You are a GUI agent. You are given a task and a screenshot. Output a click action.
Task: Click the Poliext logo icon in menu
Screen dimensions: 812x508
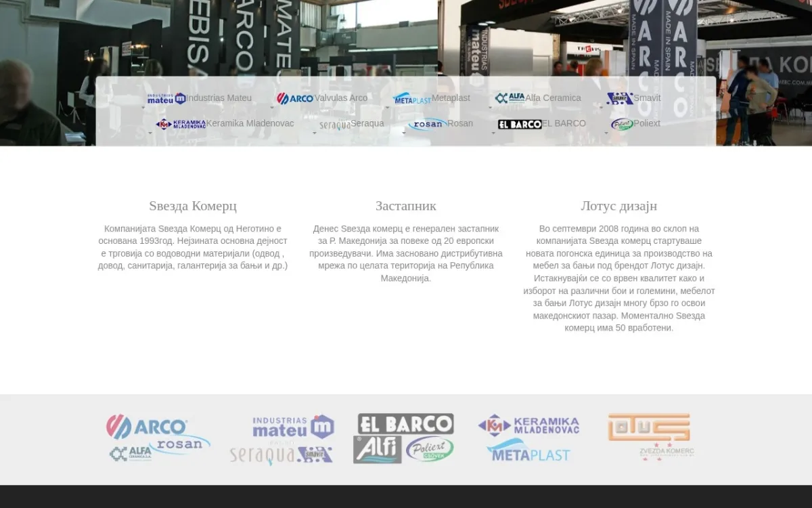tap(623, 124)
